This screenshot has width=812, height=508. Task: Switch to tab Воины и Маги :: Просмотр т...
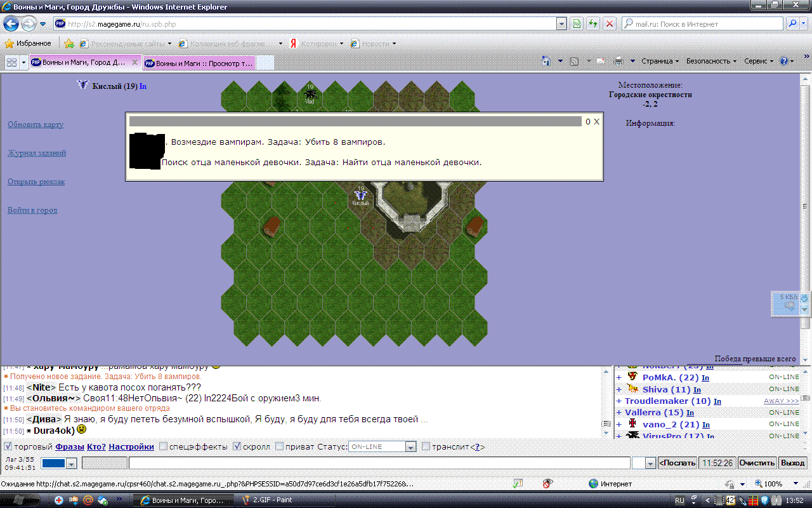pyautogui.click(x=199, y=63)
